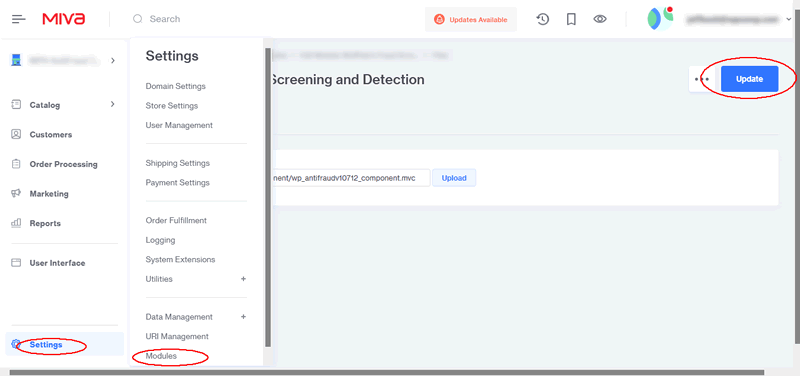Click the bookmark icon in header
The image size is (800, 376).
(x=571, y=19)
